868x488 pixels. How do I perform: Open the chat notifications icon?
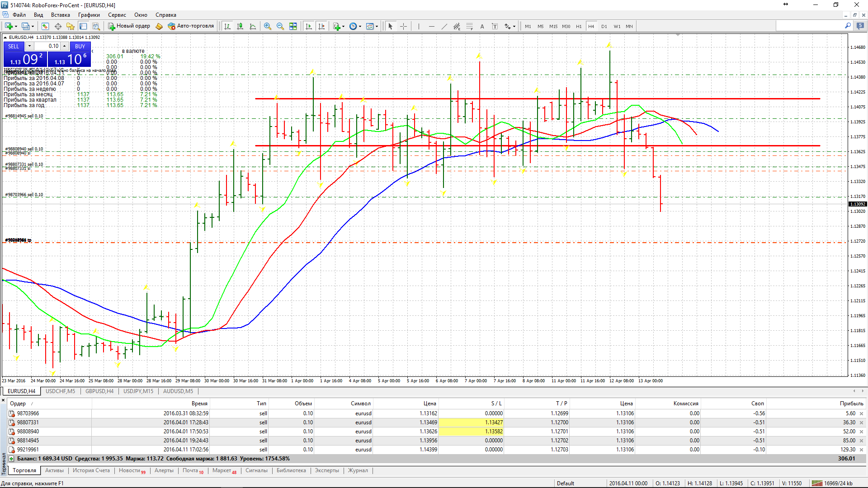pyautogui.click(x=860, y=26)
